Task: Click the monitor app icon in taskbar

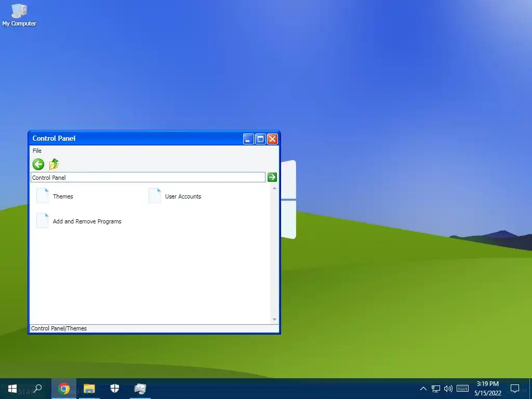Action: 140,389
